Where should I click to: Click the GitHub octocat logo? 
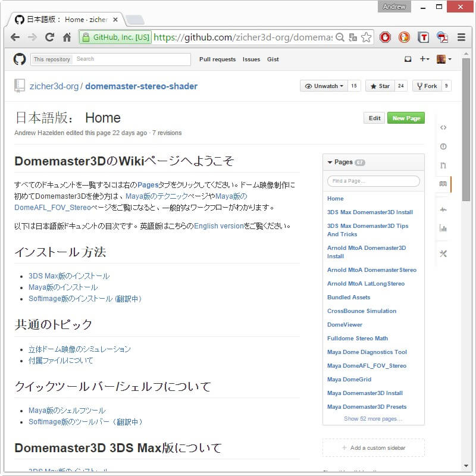[x=20, y=59]
